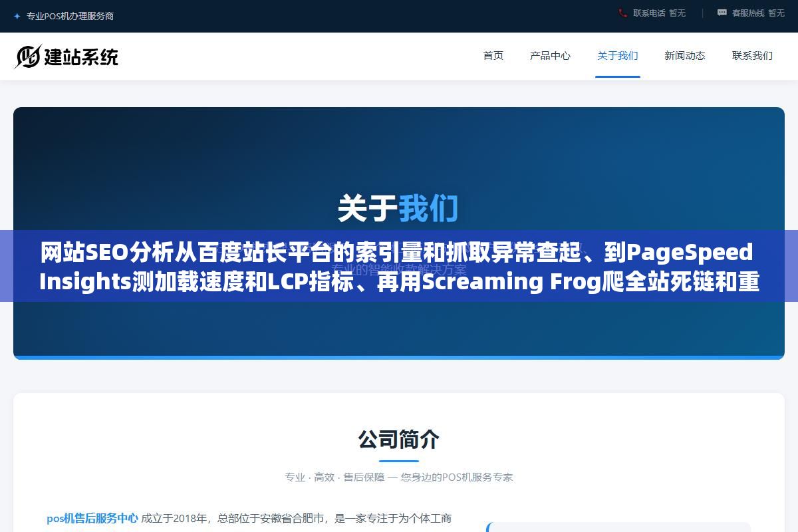This screenshot has width=798, height=532.
Task: Open the 产品中心 menu item
Action: pyautogui.click(x=550, y=56)
